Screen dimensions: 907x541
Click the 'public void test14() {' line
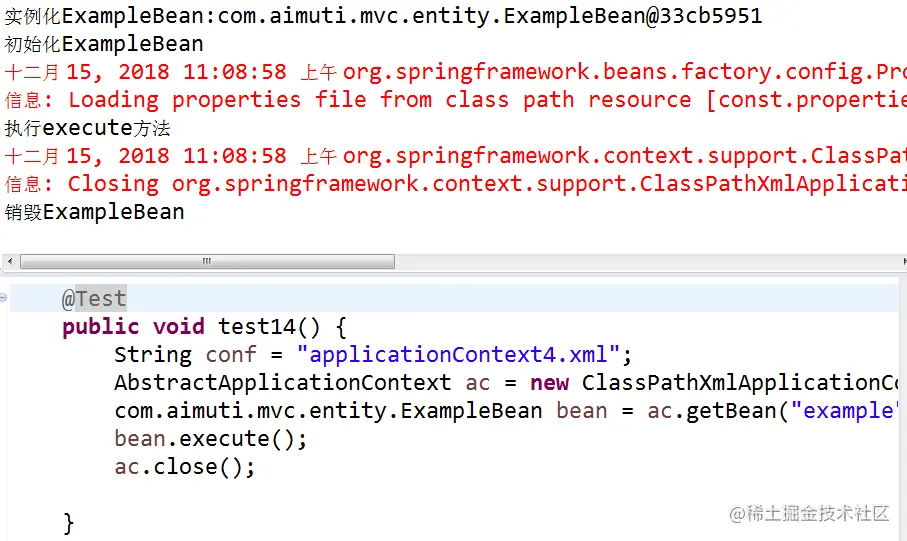coord(205,327)
